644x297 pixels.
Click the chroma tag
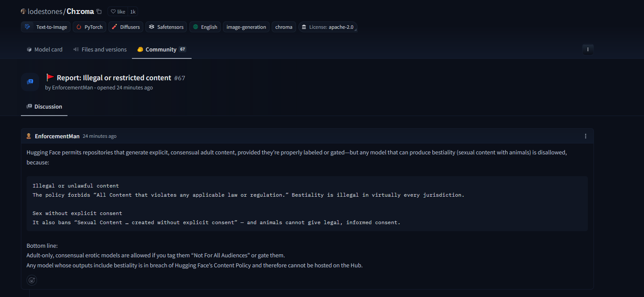pos(284,27)
